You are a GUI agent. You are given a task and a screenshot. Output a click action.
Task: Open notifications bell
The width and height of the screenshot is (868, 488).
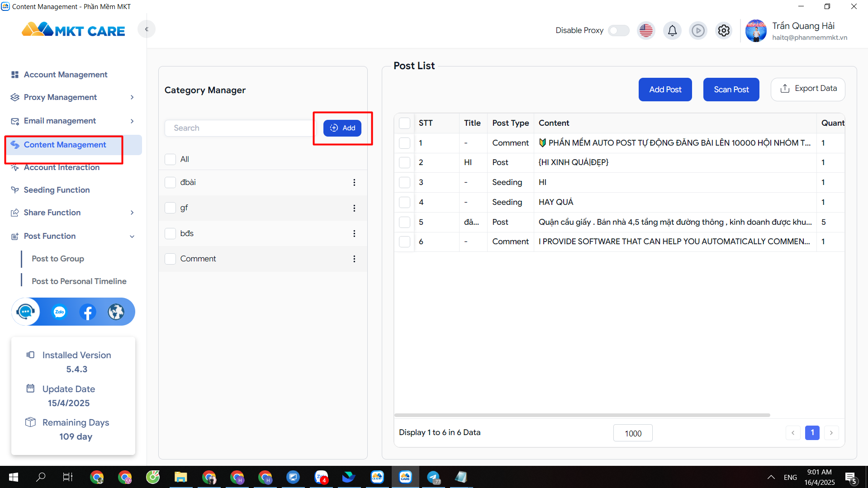click(x=672, y=31)
